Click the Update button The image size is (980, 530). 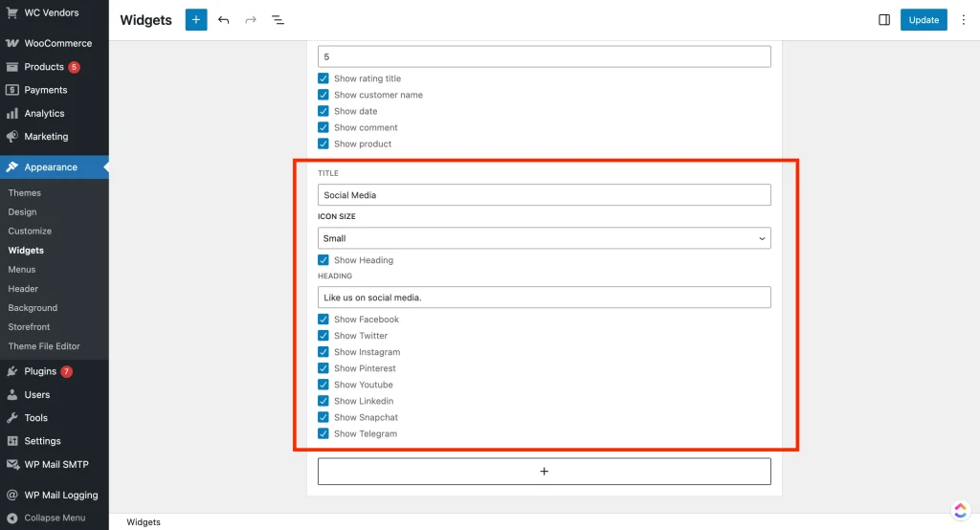coord(923,20)
